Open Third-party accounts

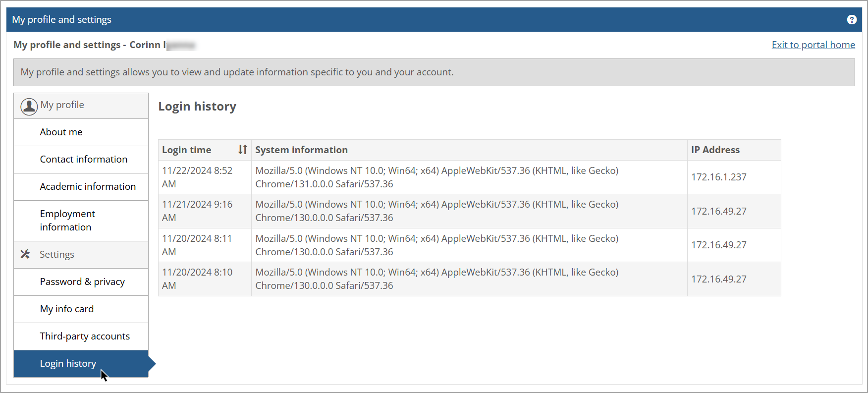85,336
